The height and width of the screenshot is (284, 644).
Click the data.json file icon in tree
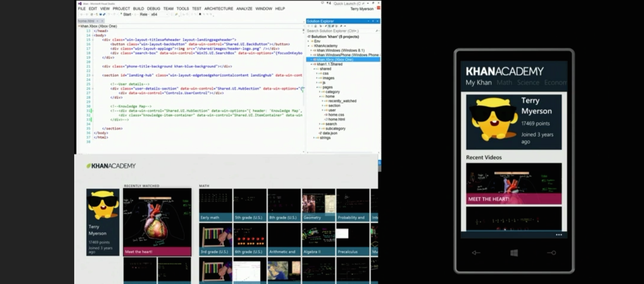pyautogui.click(x=320, y=133)
